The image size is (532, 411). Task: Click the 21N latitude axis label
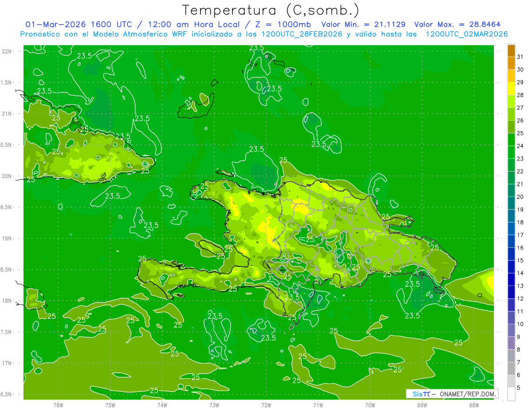click(x=7, y=114)
